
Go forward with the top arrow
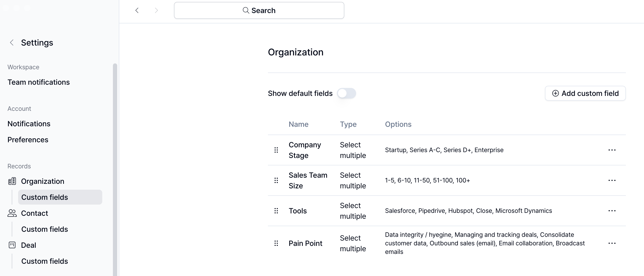click(x=156, y=10)
